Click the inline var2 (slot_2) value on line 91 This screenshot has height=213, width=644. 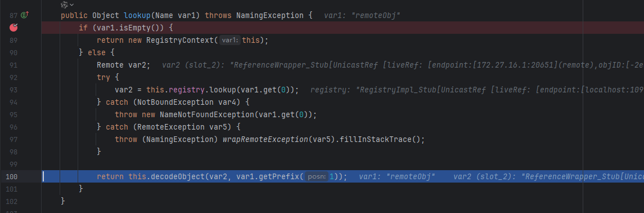coord(403,65)
